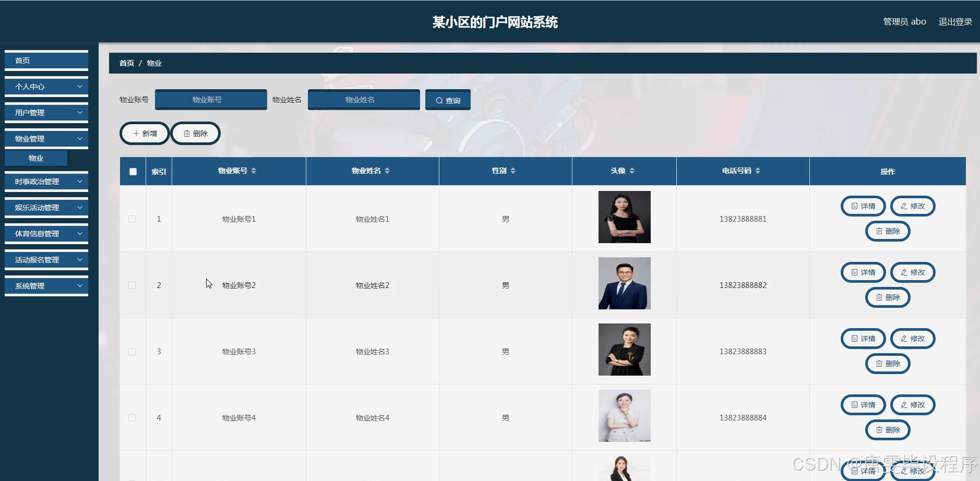Click the 物业账号4 cell
Image resolution: width=980 pixels, height=481 pixels.
[x=239, y=418]
